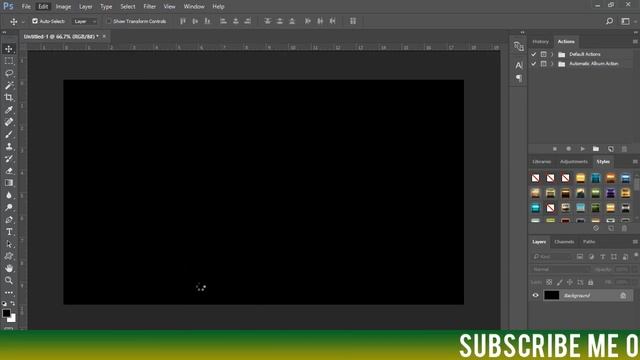Select the Hand tool

point(9,269)
